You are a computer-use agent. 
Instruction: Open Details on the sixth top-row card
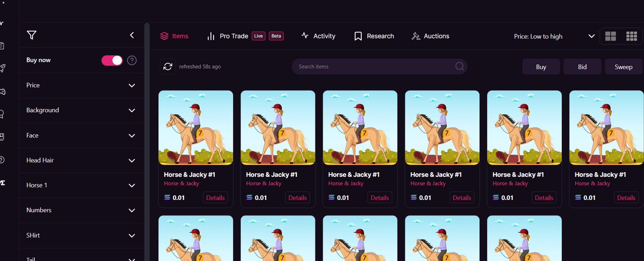[626, 198]
